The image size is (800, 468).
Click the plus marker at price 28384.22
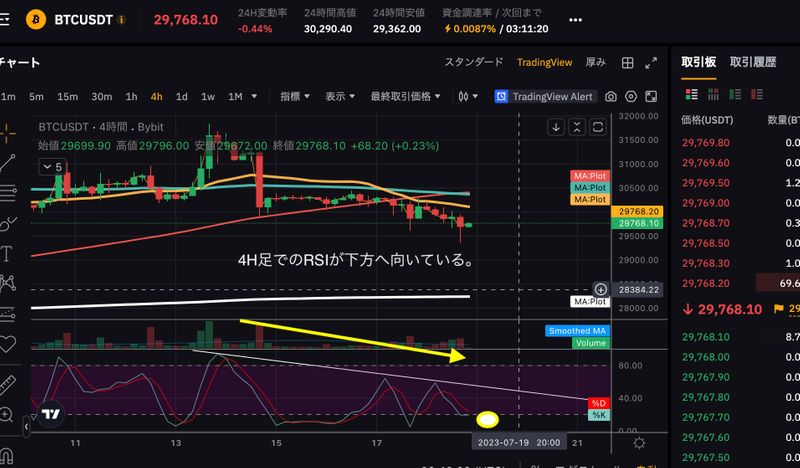[601, 289]
